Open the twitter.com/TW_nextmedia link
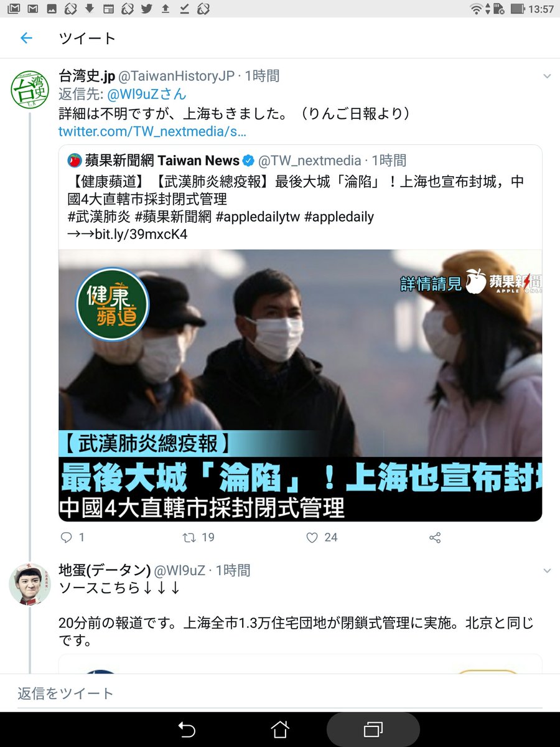 point(152,131)
